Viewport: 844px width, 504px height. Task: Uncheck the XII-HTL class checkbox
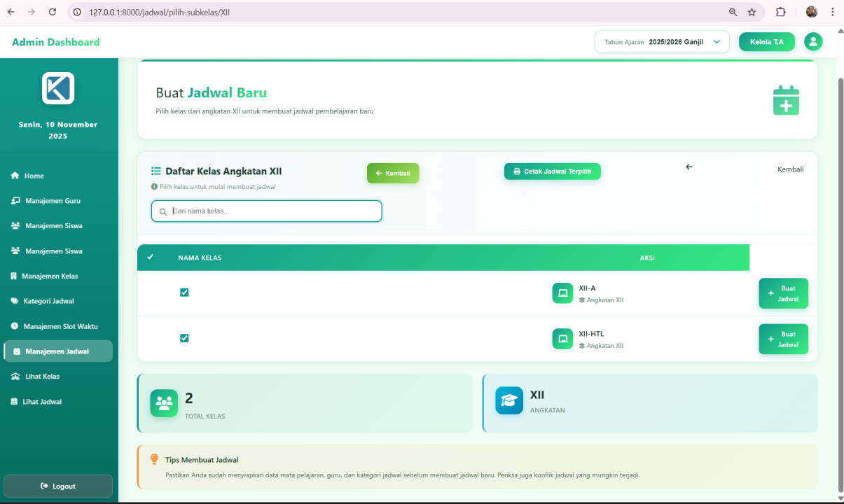point(184,338)
